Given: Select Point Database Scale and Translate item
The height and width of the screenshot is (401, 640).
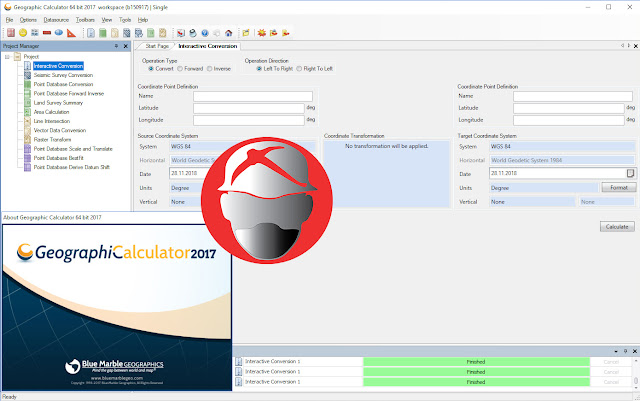Looking at the screenshot, I should click(73, 149).
